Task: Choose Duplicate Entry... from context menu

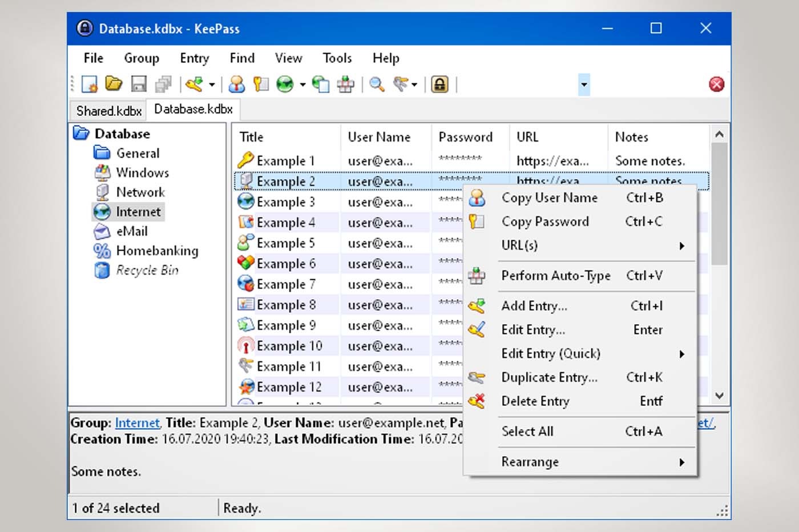Action: pos(581,377)
